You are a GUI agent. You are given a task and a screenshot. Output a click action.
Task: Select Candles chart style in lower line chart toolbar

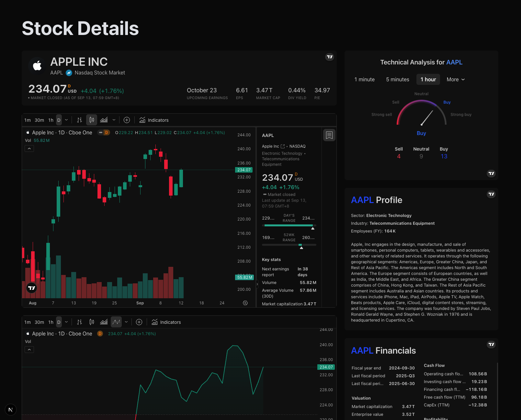click(x=92, y=322)
